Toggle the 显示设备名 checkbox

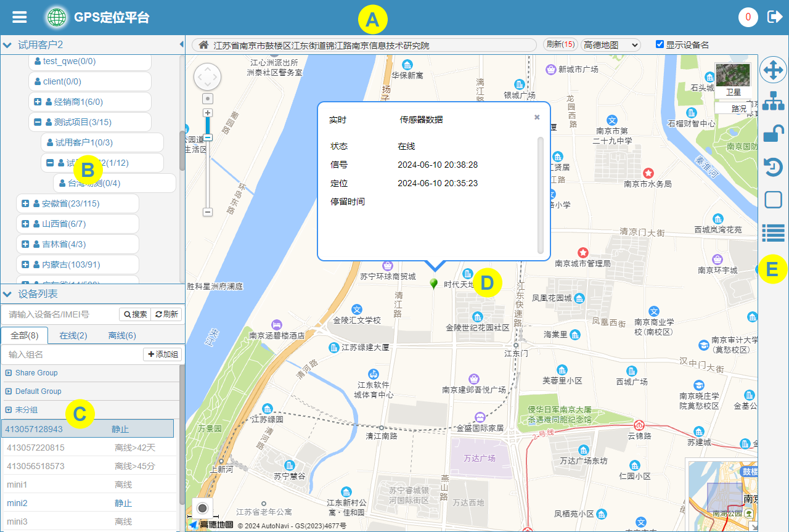660,44
